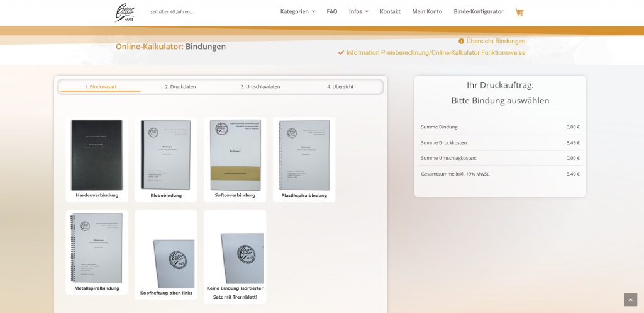The image size is (644, 313).
Task: Open the shopping cart icon
Action: 519,12
